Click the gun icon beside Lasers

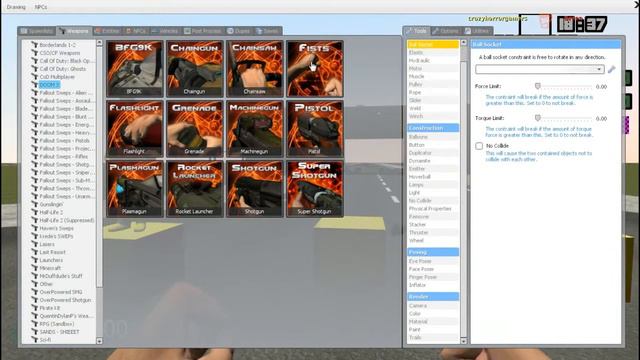click(x=35, y=244)
